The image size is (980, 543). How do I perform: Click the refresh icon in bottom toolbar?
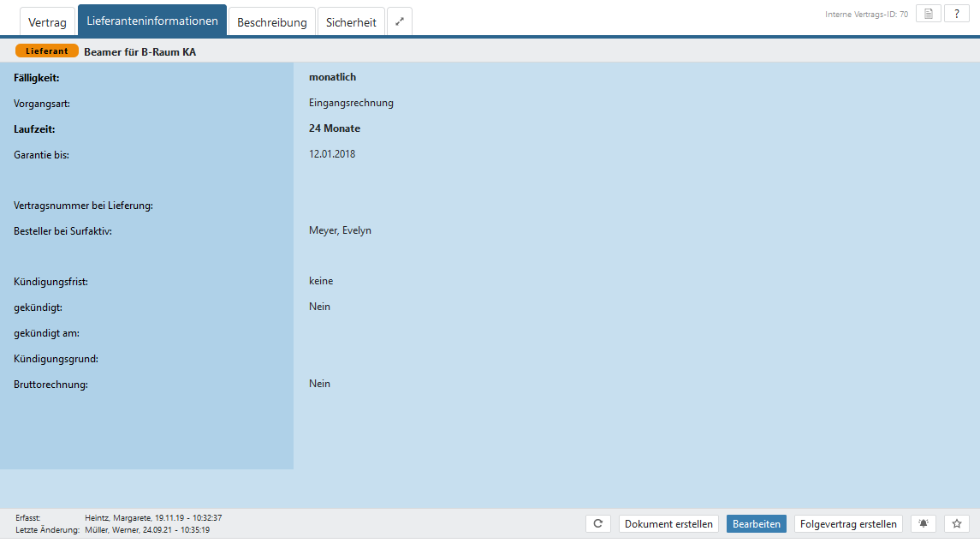[x=597, y=523]
